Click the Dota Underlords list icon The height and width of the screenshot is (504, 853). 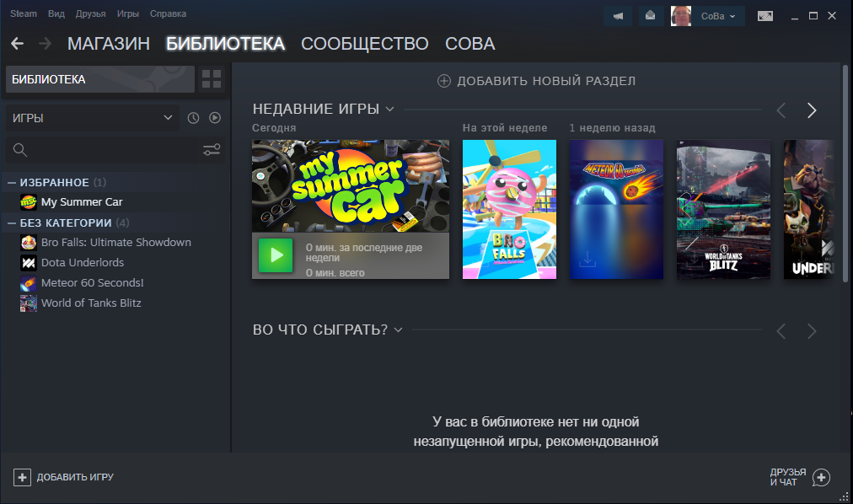(x=29, y=263)
